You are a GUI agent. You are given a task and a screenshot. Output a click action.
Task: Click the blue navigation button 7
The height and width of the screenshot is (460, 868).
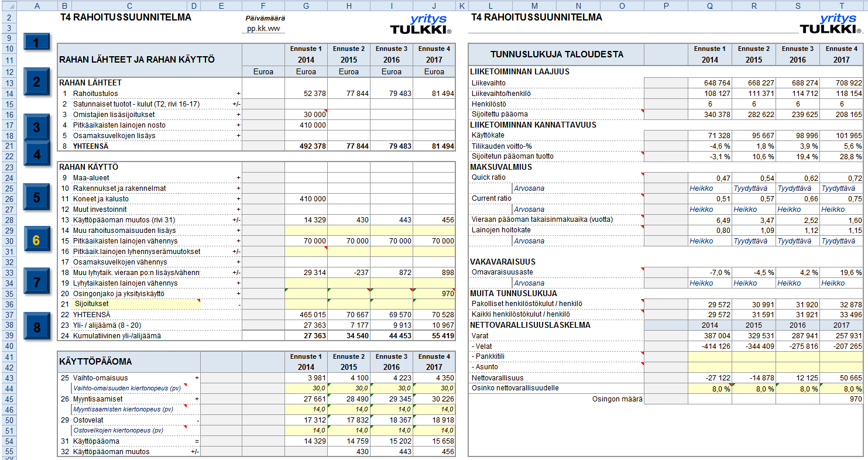[x=37, y=283]
